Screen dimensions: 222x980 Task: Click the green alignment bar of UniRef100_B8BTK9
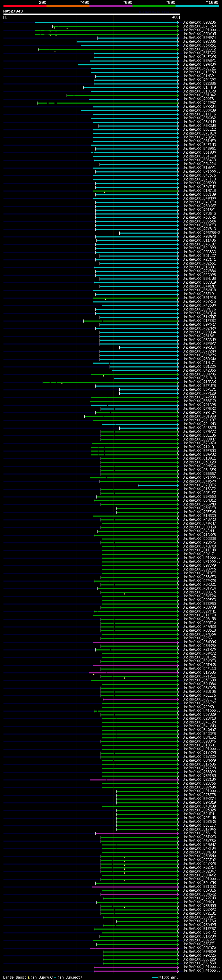[x=134, y=401]
